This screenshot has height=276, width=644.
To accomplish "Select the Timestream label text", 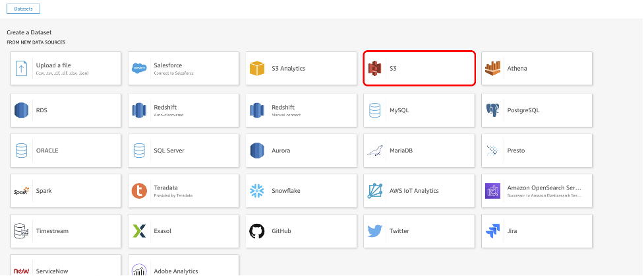I will coord(52,231).
